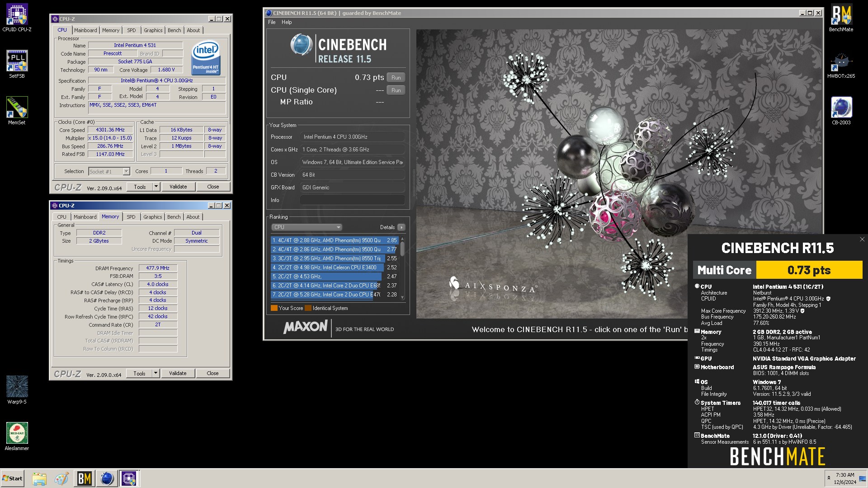The height and width of the screenshot is (488, 868).
Task: Open File Explorer from the taskbar
Action: (39, 479)
